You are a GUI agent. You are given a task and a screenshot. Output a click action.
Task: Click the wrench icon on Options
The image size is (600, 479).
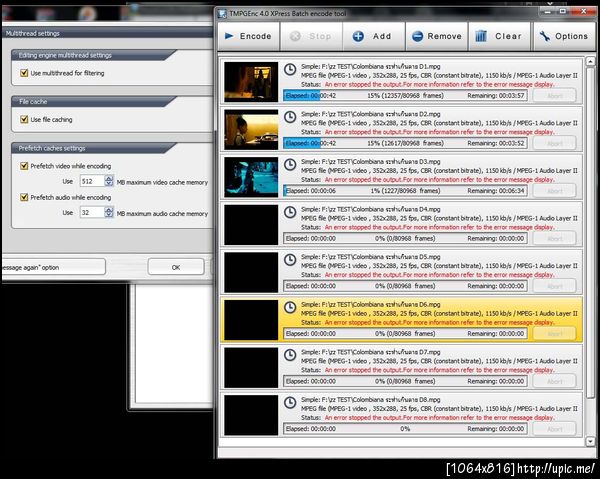(545, 36)
